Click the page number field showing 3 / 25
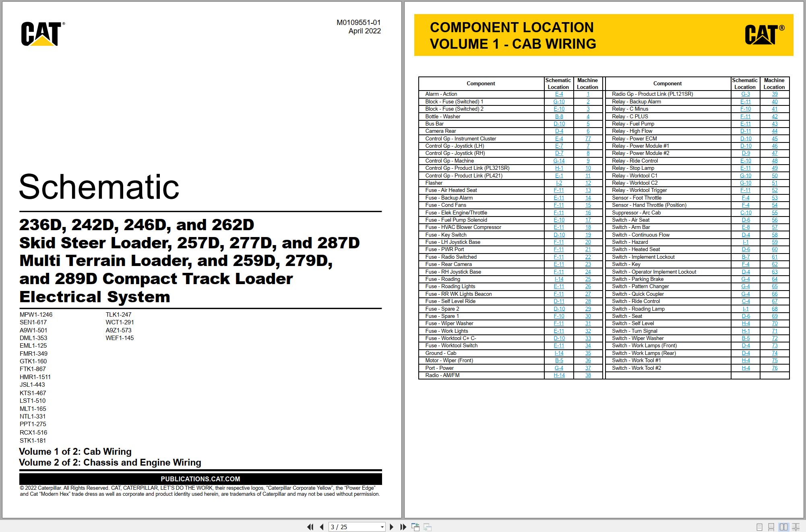 [x=354, y=527]
